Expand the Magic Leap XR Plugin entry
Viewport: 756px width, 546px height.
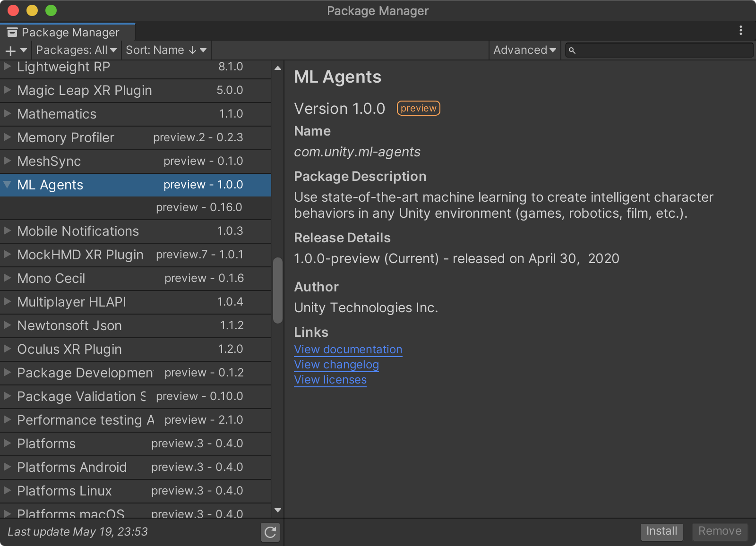(7, 90)
